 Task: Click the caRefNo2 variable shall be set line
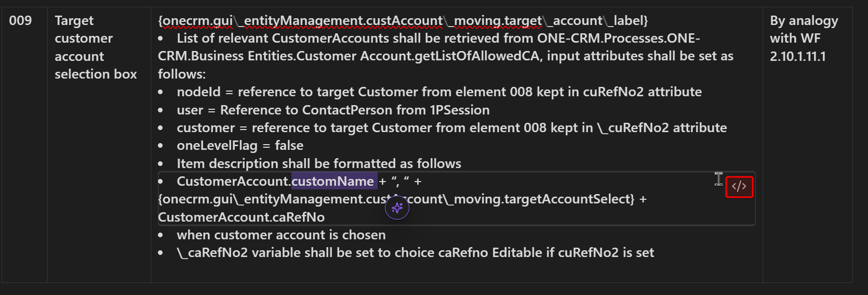415,253
